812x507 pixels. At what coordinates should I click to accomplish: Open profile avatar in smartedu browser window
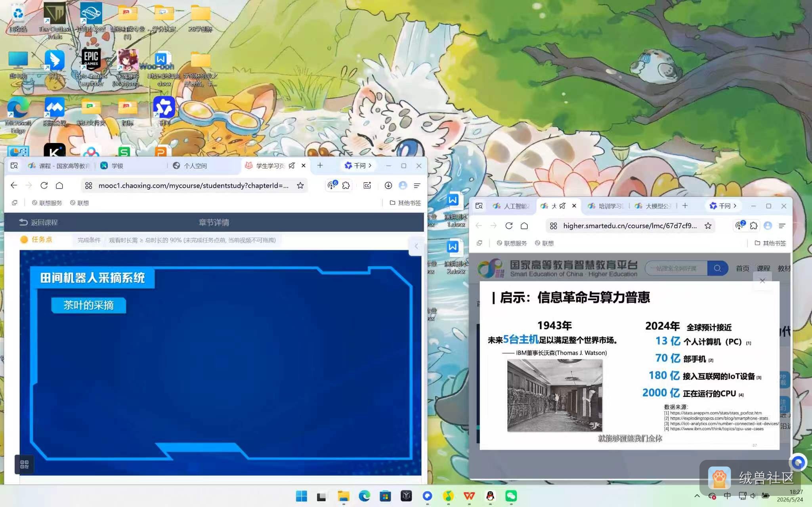click(x=768, y=226)
